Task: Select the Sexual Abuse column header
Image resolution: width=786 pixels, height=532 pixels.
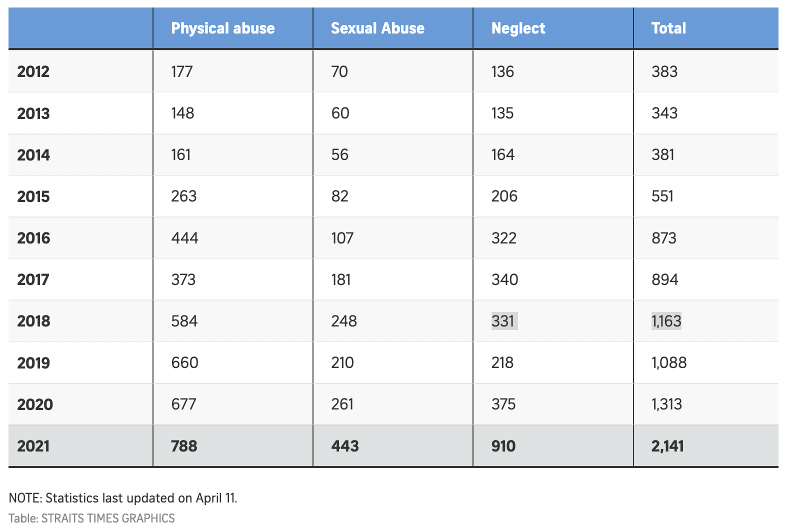Action: click(x=377, y=28)
